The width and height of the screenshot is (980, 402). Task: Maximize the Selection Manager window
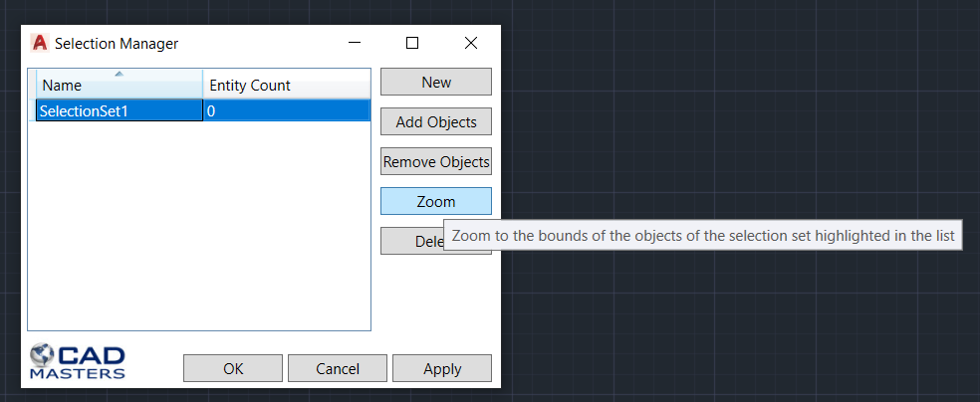click(x=412, y=44)
